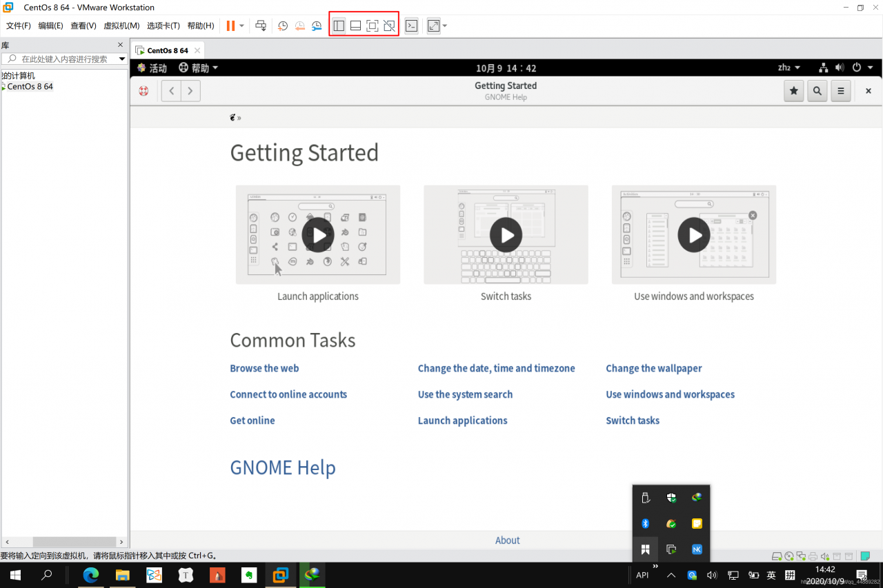
Task: Open search in GNOME Help
Action: point(817,91)
